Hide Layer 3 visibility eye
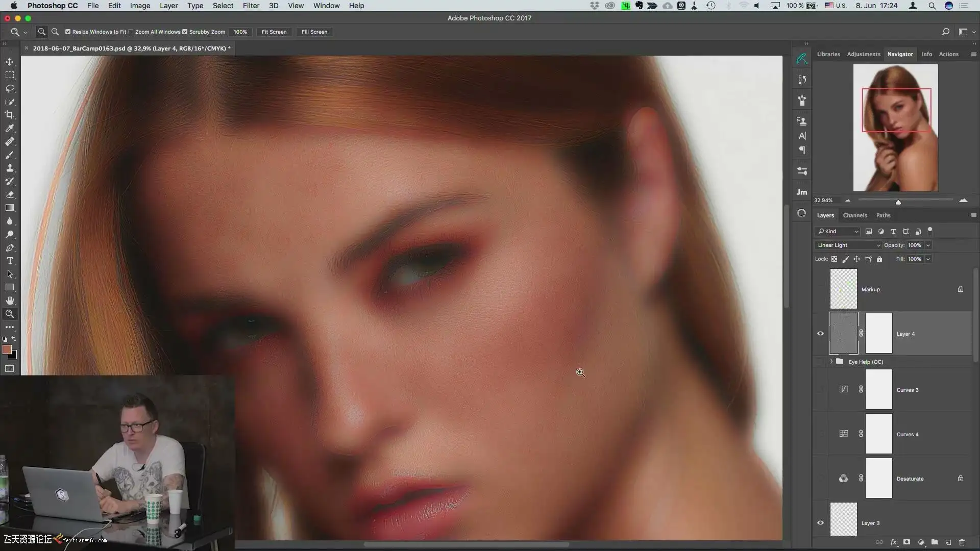980x551 pixels. point(820,523)
